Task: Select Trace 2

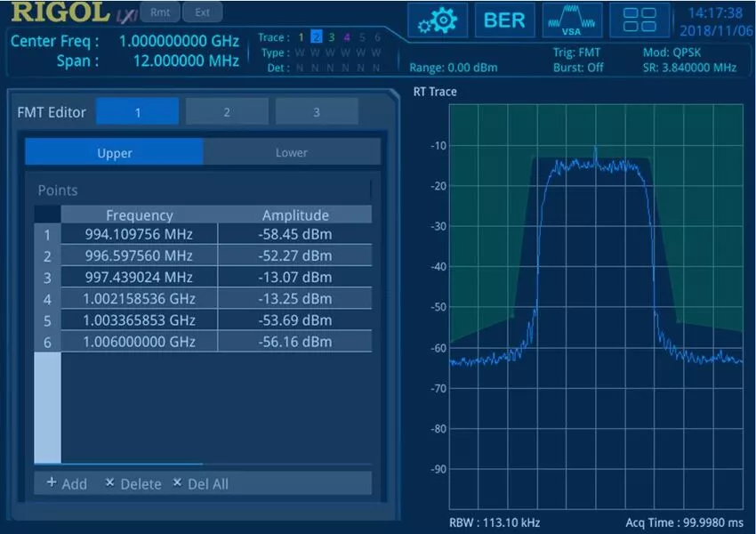Action: point(317,37)
